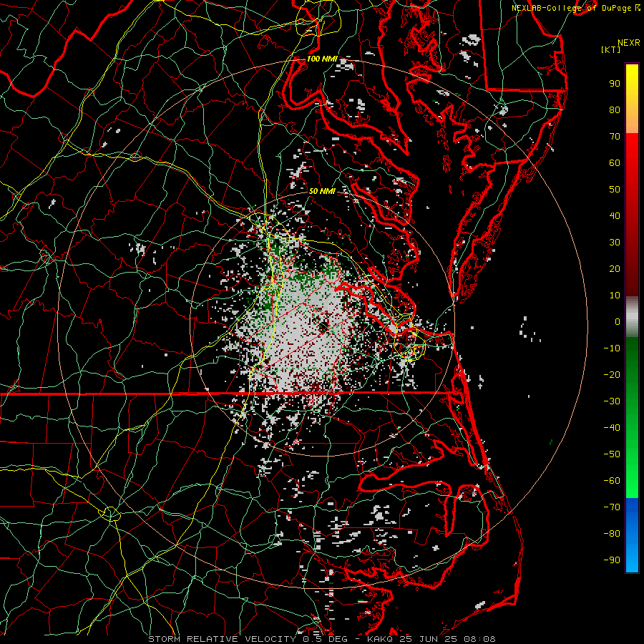Click the 30 value on the velocity scale
644x644 pixels.
615,243
